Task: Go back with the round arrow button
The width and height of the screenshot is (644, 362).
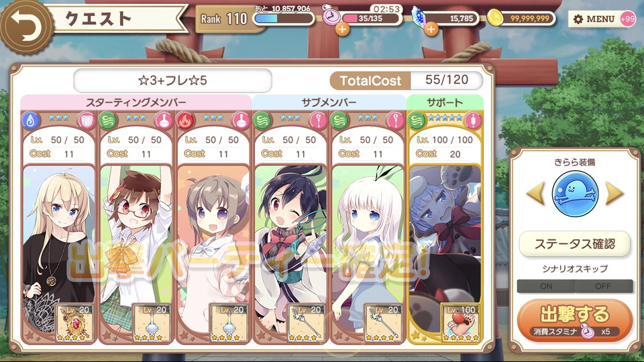Action: tap(26, 27)
